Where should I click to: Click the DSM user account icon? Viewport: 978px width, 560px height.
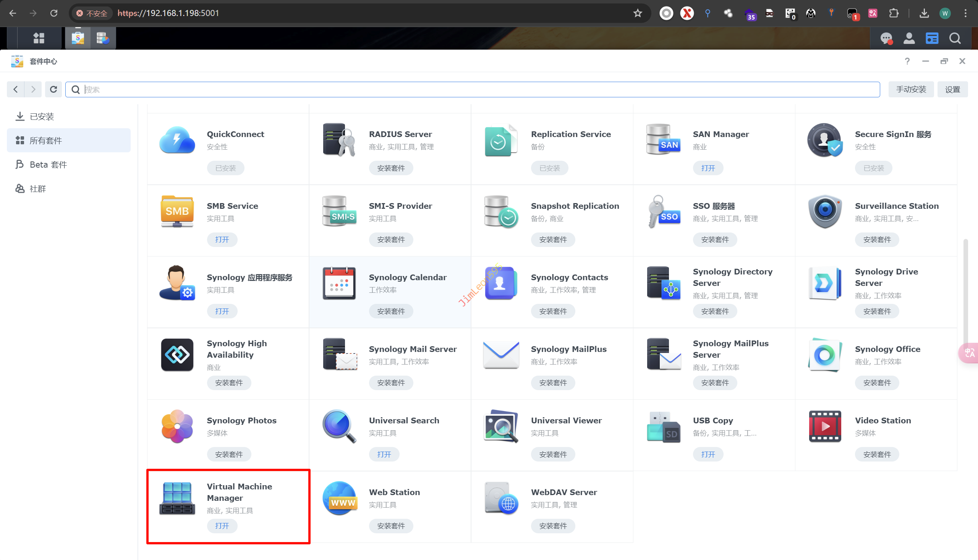pyautogui.click(x=909, y=38)
